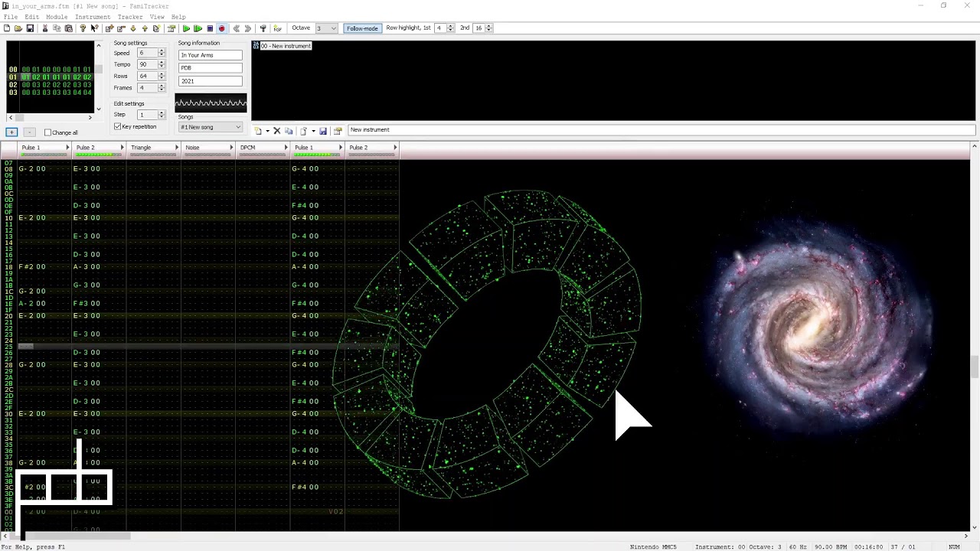Remove the selected instrument

tap(277, 131)
